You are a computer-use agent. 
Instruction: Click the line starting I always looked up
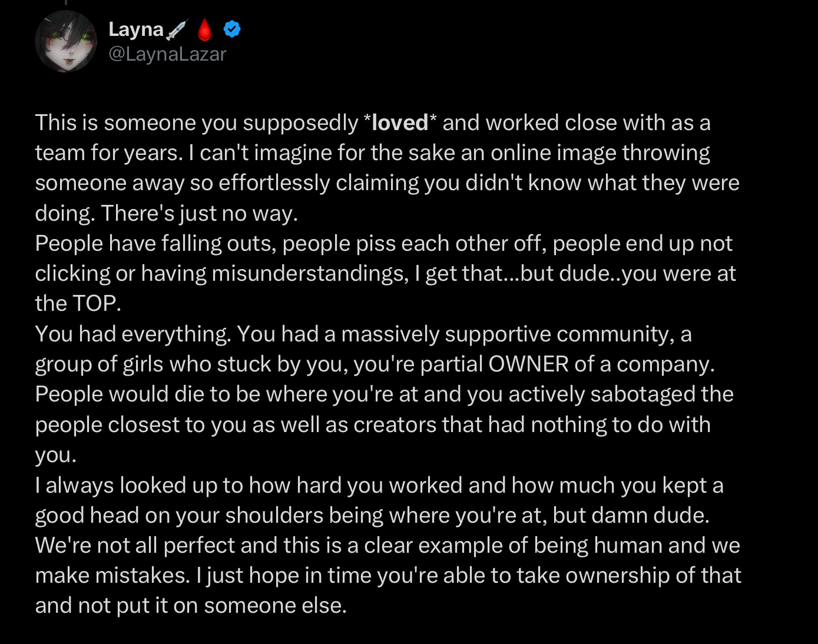coord(379,485)
